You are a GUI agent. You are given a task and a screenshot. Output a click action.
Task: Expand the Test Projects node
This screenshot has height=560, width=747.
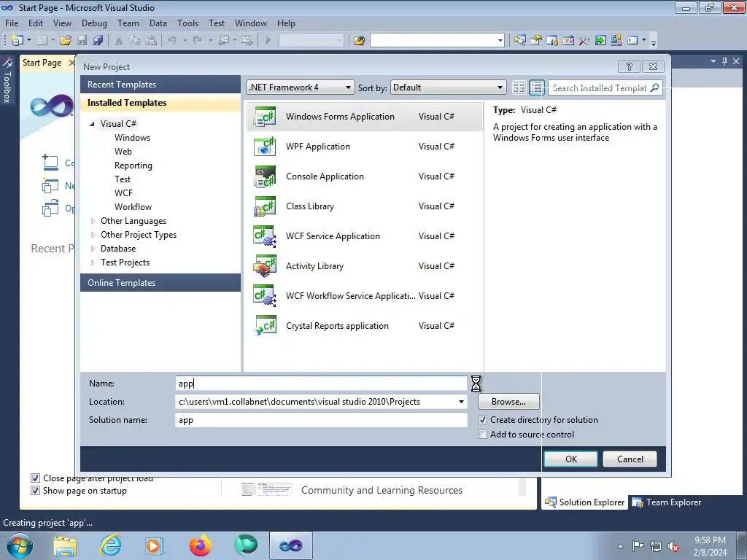[x=93, y=262]
